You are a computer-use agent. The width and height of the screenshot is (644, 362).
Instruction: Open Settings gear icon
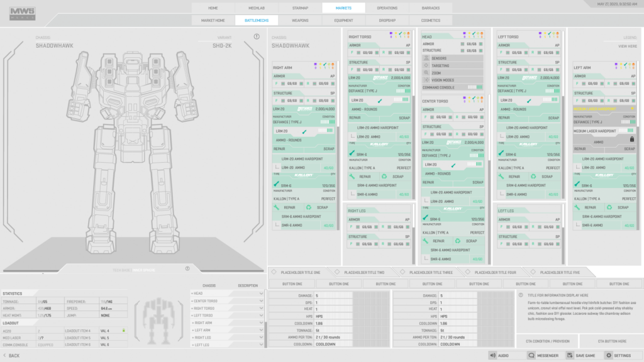[x=608, y=356]
